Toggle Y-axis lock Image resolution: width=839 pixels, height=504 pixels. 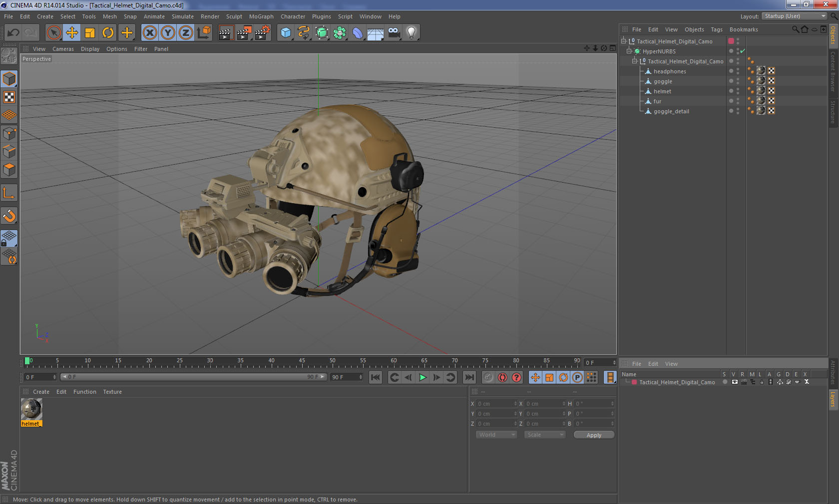[168, 33]
